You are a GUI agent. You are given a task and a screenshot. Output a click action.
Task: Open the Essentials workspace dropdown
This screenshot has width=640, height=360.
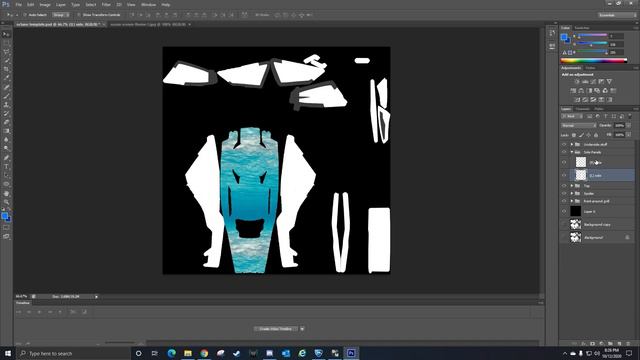617,15
